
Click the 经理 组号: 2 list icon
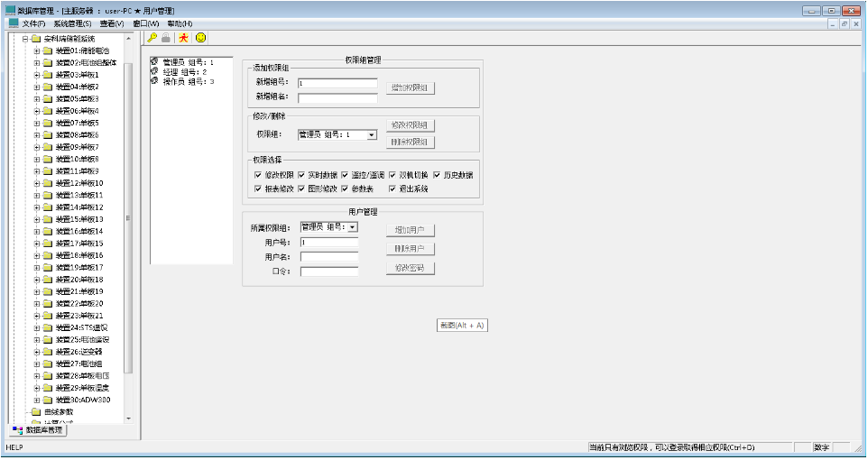coord(154,71)
